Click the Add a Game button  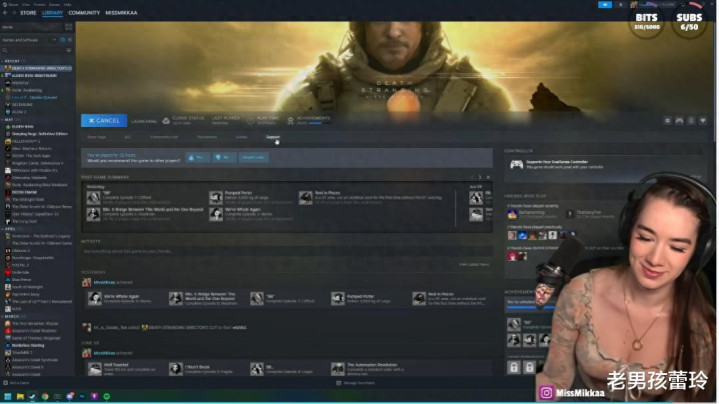tap(17, 383)
